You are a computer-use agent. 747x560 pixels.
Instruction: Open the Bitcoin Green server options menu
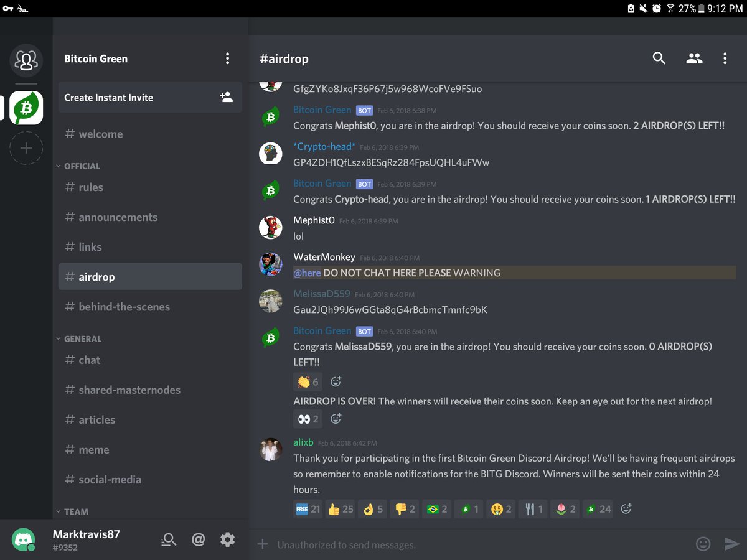(x=227, y=58)
